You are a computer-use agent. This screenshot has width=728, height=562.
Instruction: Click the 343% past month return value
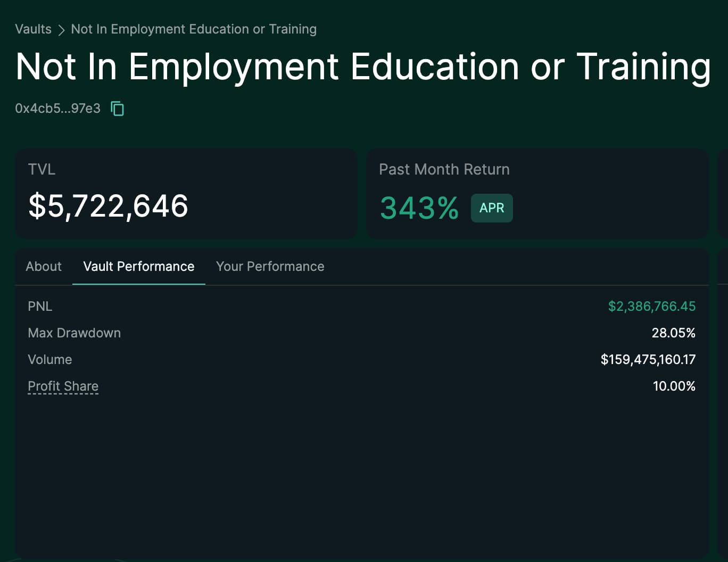[x=419, y=208]
